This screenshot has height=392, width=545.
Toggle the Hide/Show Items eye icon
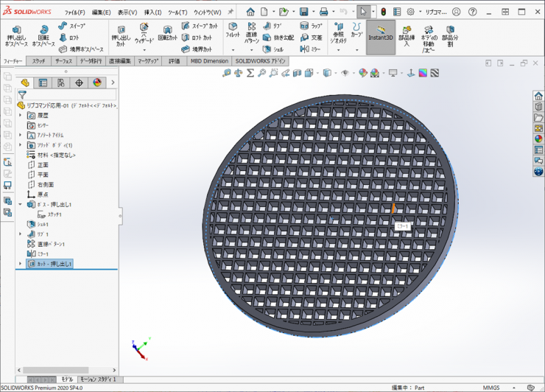coord(345,73)
